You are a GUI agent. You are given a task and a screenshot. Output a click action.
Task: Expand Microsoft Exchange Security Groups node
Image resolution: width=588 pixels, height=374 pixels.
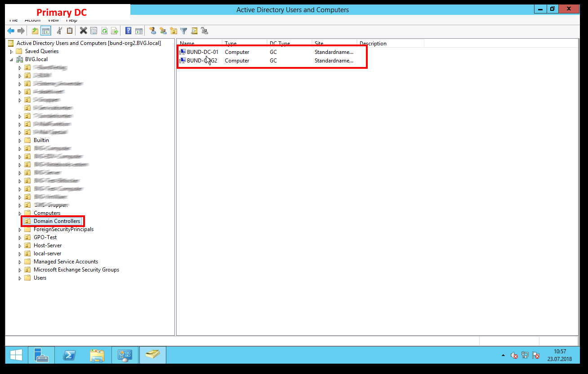pyautogui.click(x=20, y=270)
